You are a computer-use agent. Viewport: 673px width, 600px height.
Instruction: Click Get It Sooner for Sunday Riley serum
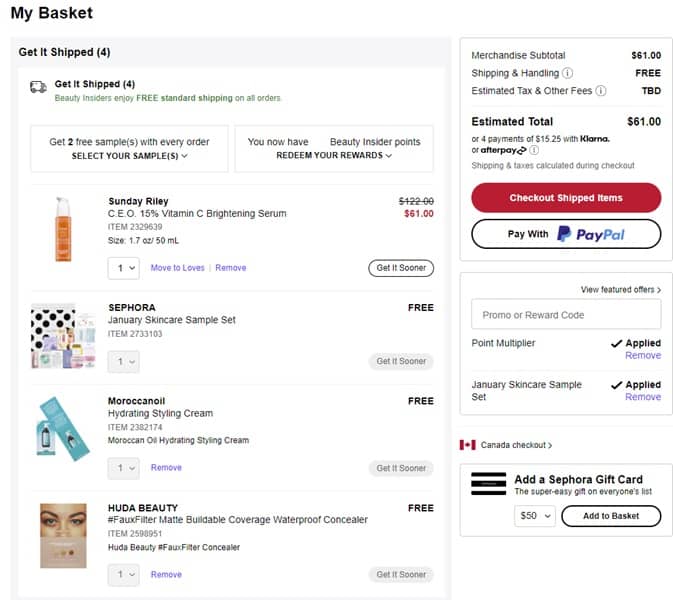click(x=400, y=268)
